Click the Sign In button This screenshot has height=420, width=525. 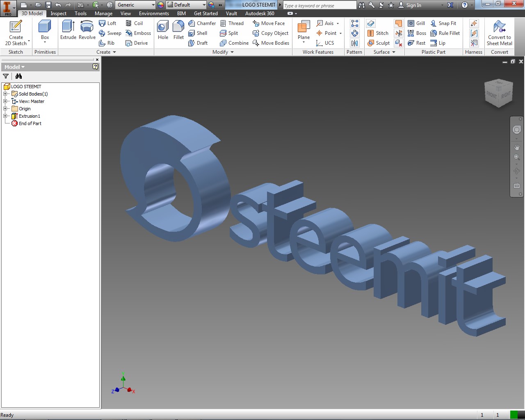[x=410, y=5]
